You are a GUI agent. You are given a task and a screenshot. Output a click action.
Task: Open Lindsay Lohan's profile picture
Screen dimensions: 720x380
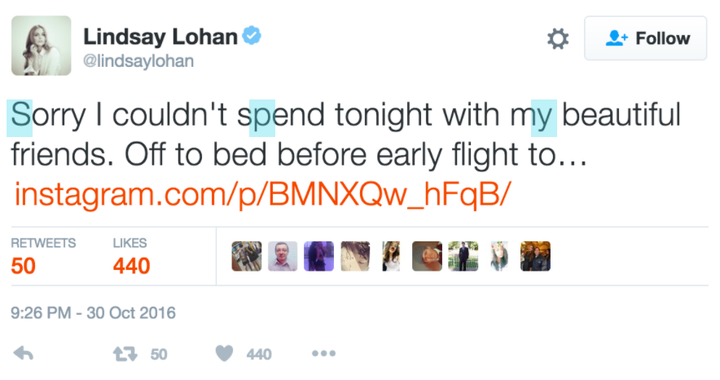click(x=41, y=45)
